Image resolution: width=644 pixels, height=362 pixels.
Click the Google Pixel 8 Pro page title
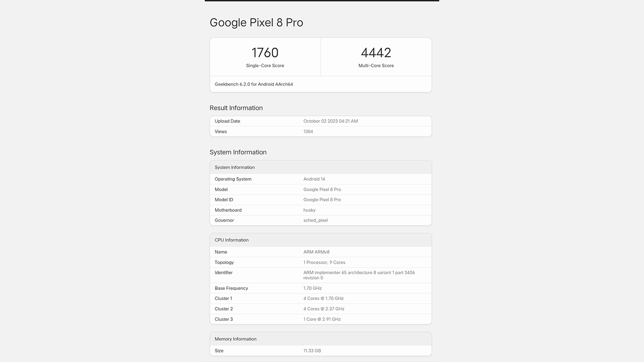click(256, 23)
